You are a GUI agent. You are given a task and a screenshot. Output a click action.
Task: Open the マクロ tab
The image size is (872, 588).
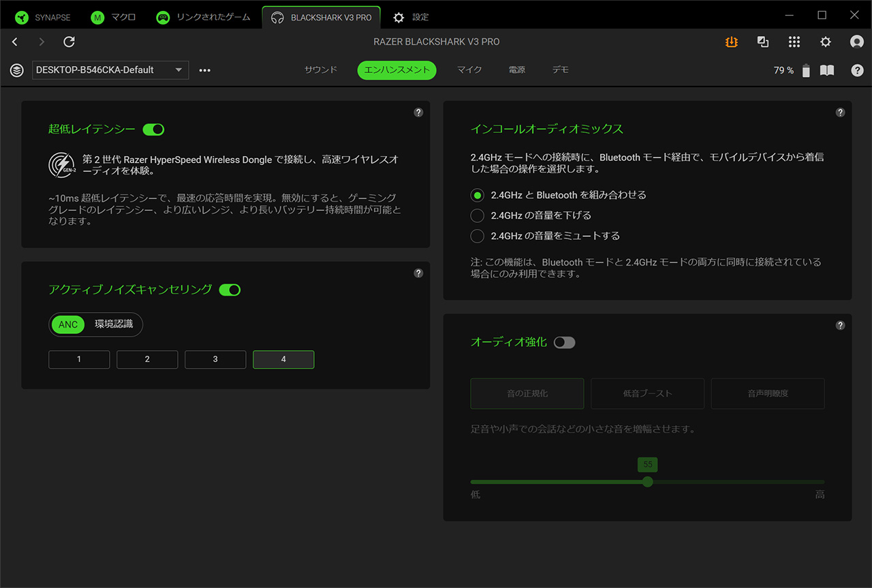tap(114, 17)
